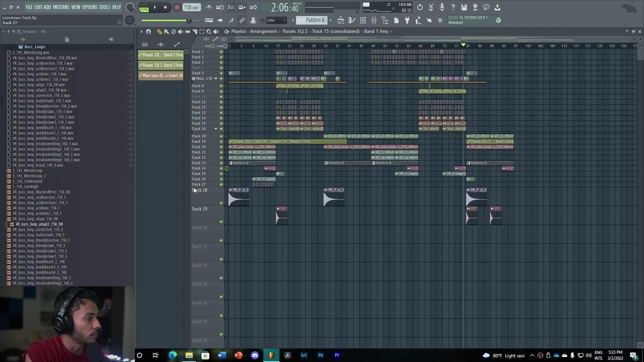644x362 pixels.
Task: Select the Main bass 01 Insert 28 clip in picker
Action: (160, 75)
